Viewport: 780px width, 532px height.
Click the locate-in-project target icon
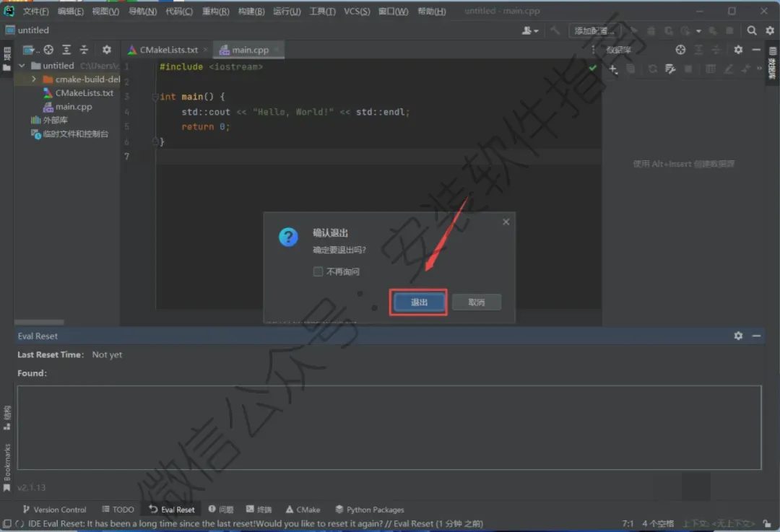point(48,50)
